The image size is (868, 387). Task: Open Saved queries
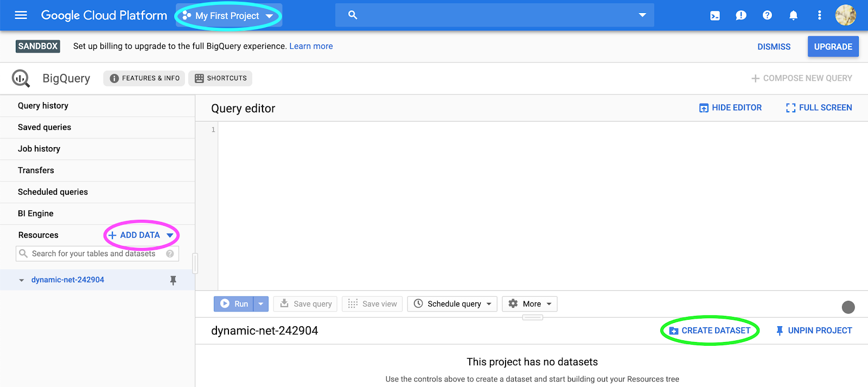pyautogui.click(x=98, y=128)
